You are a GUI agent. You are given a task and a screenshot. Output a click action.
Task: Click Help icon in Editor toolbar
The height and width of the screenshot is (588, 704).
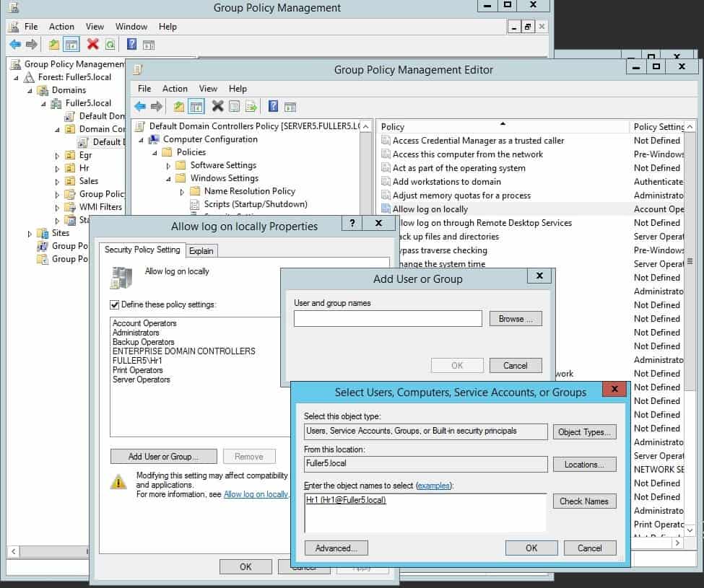pyautogui.click(x=273, y=106)
